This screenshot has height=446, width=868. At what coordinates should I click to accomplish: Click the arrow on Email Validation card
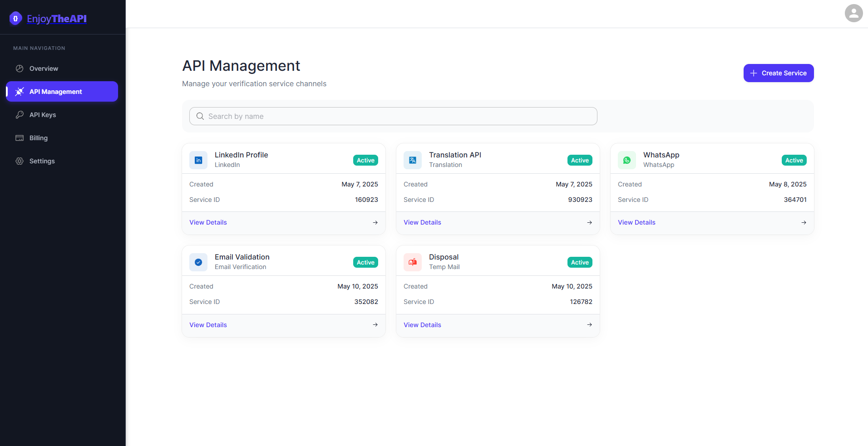pos(375,325)
